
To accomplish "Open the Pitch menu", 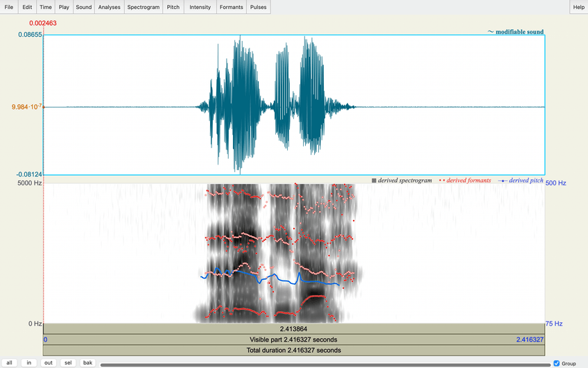I will (x=173, y=7).
